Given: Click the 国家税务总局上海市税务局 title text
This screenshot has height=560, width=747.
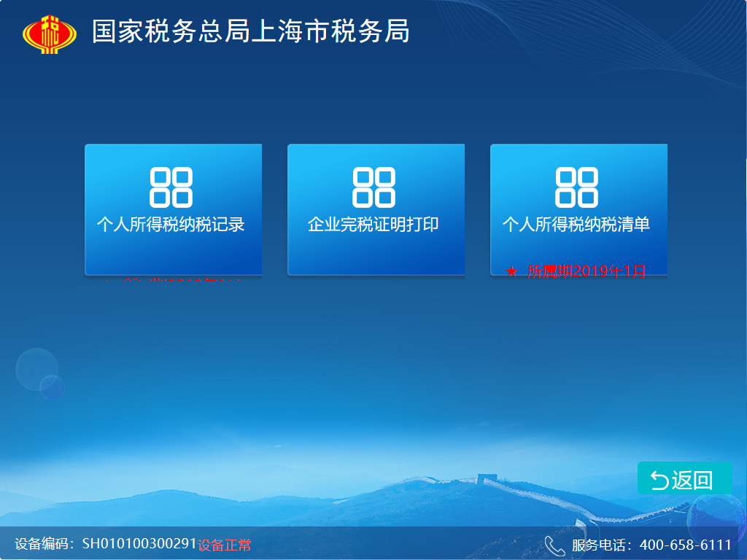Looking at the screenshot, I should click(x=250, y=32).
